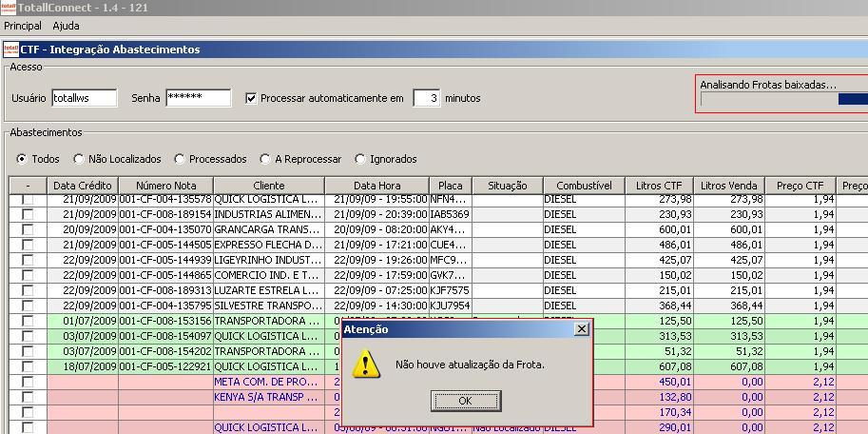
Task: Sort by Cliente column header
Action: 269,186
